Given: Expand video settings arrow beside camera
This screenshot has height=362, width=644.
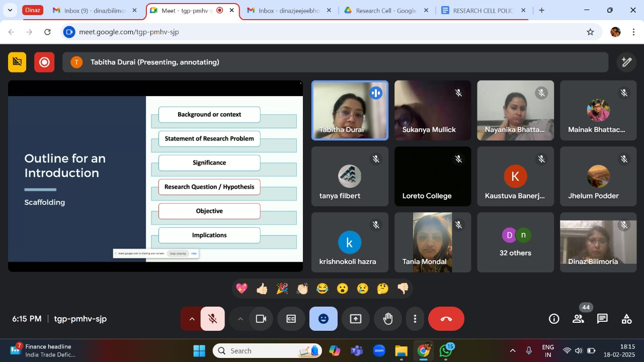Looking at the screenshot, I should pyautogui.click(x=240, y=319).
